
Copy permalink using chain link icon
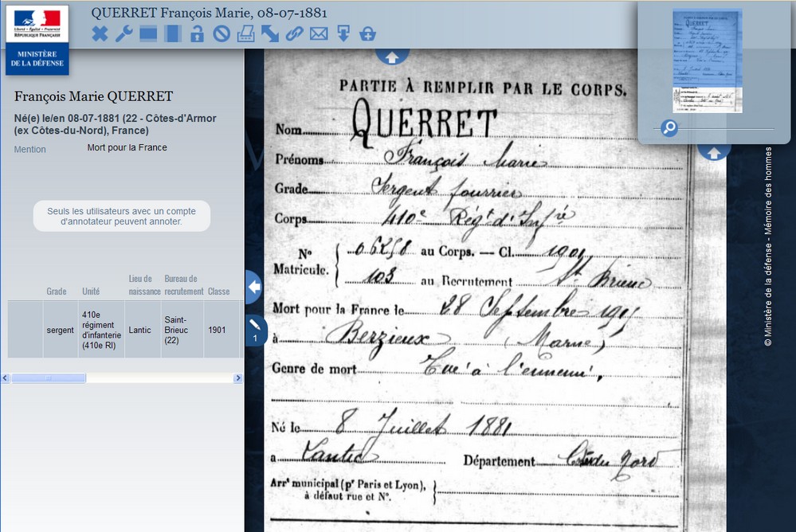point(294,33)
